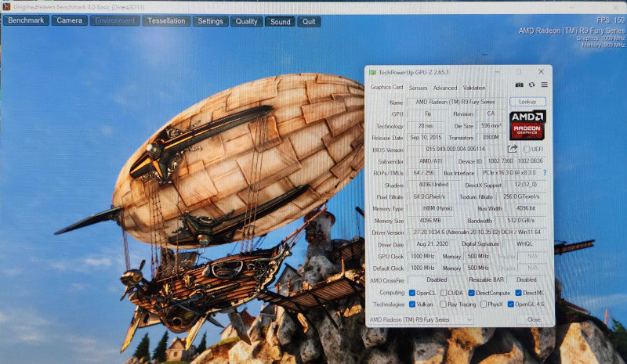Click the GPU-Z title bar app icon
The image size is (627, 364).
(373, 72)
